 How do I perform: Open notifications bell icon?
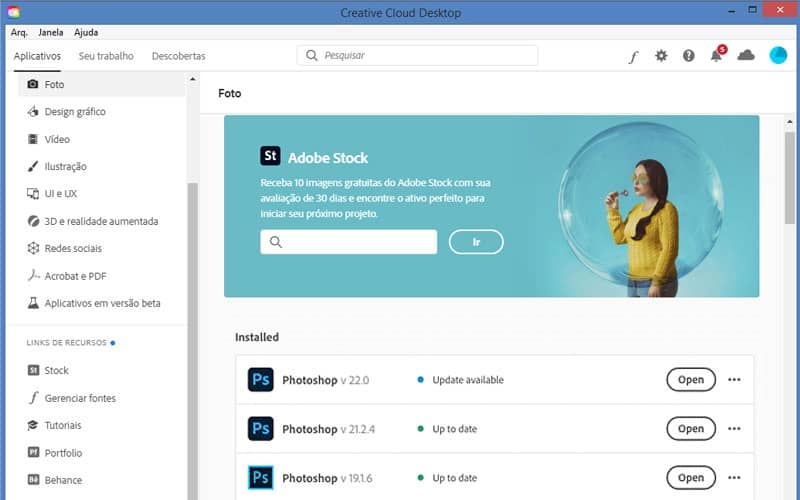click(717, 55)
